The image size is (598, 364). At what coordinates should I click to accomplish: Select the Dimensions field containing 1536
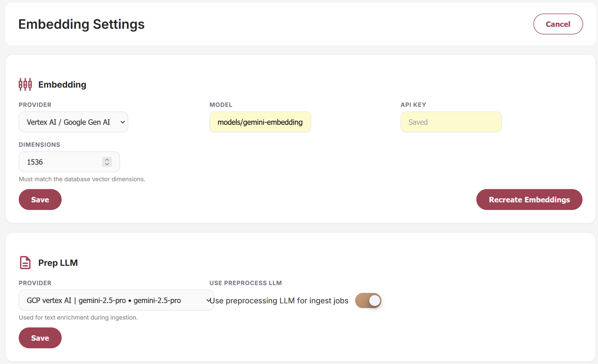click(69, 162)
